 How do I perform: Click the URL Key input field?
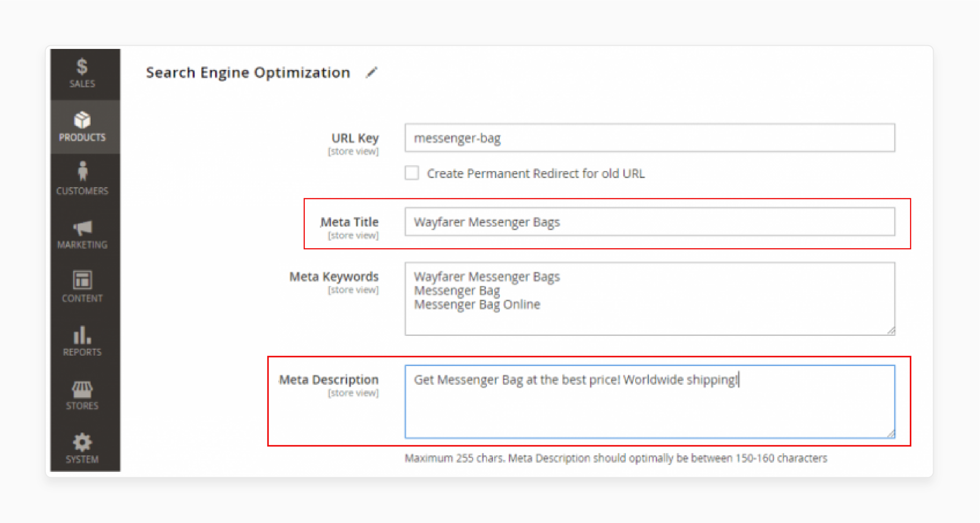tap(650, 138)
